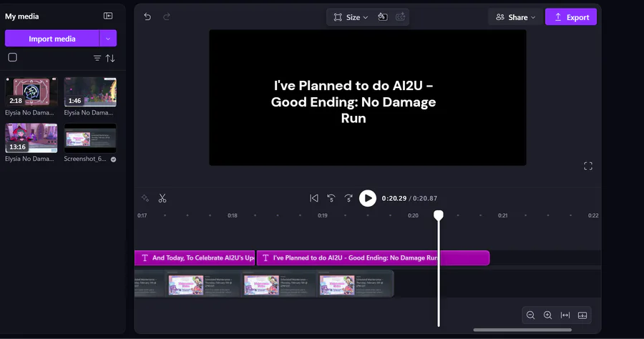Click the playhead handle on the ruler

coord(438,215)
